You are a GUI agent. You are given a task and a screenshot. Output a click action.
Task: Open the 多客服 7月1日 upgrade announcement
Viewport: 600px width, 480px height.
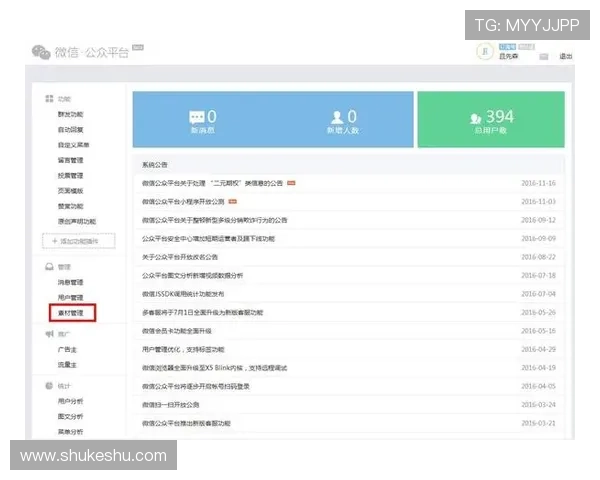tap(202, 312)
